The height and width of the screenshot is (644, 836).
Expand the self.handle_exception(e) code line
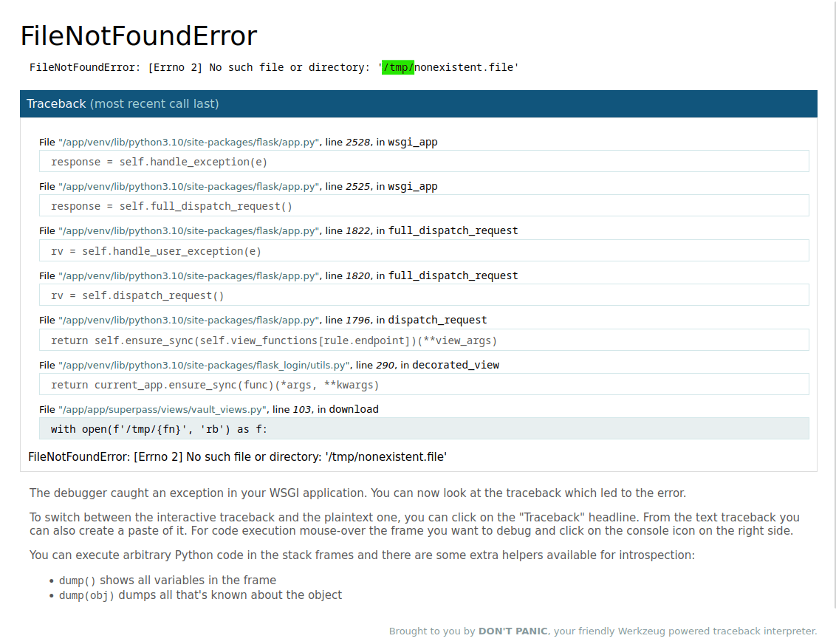(x=159, y=162)
